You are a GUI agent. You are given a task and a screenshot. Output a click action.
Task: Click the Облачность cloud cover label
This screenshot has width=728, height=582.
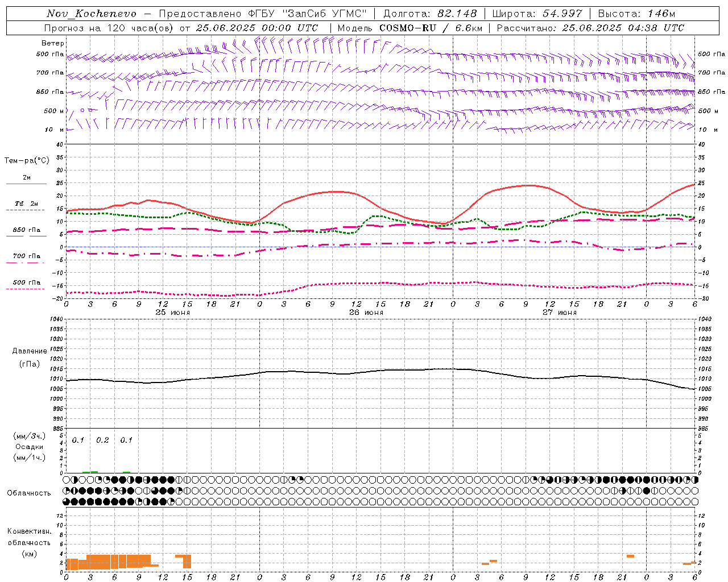tap(29, 493)
